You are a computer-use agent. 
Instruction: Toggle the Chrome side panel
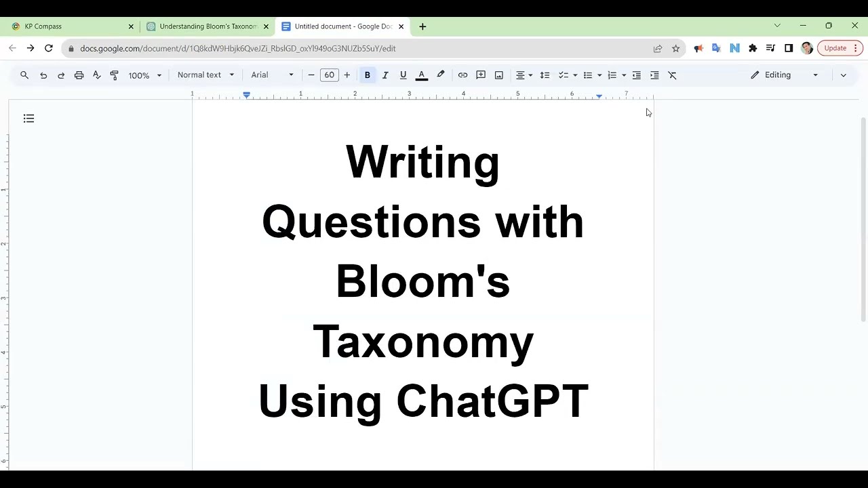coord(789,48)
